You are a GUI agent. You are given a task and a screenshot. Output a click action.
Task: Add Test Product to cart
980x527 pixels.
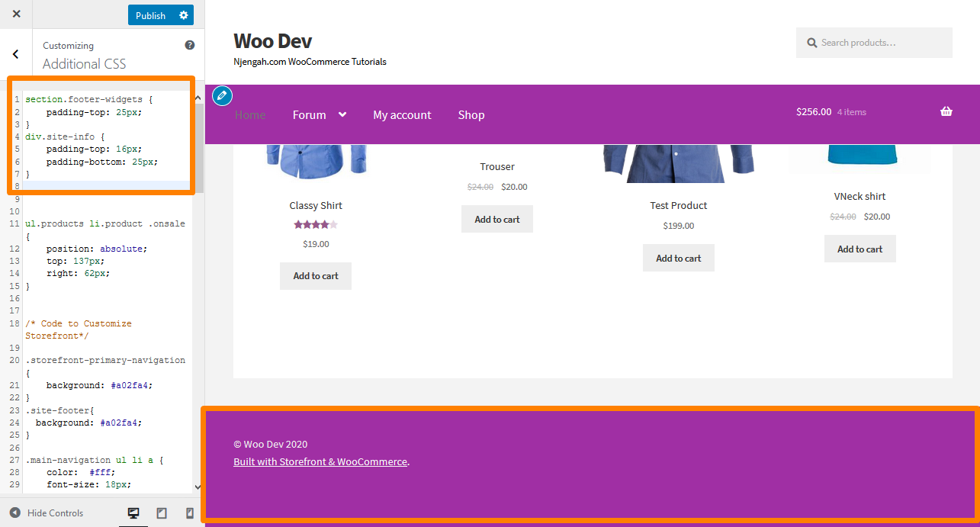[679, 258]
